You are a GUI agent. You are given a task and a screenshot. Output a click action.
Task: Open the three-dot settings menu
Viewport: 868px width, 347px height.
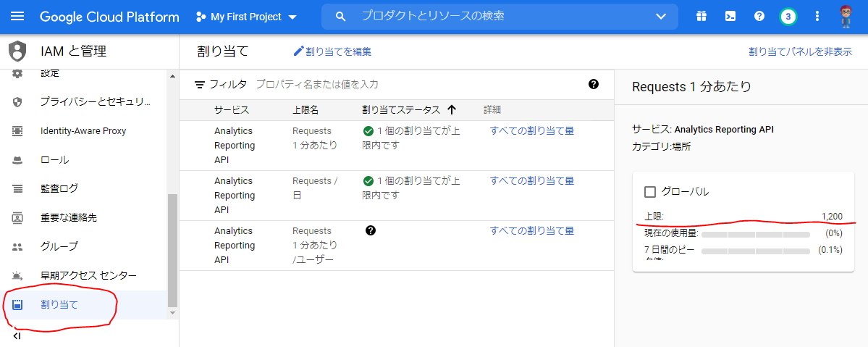[817, 16]
